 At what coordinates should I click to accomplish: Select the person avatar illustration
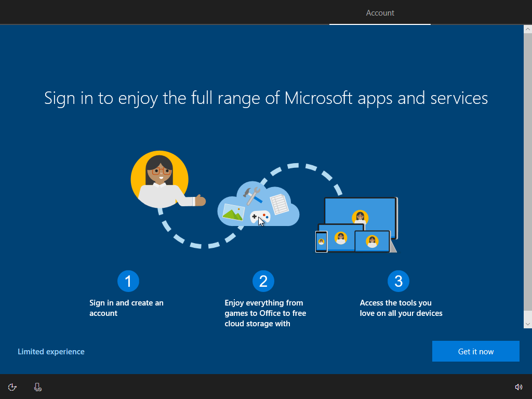[159, 179]
